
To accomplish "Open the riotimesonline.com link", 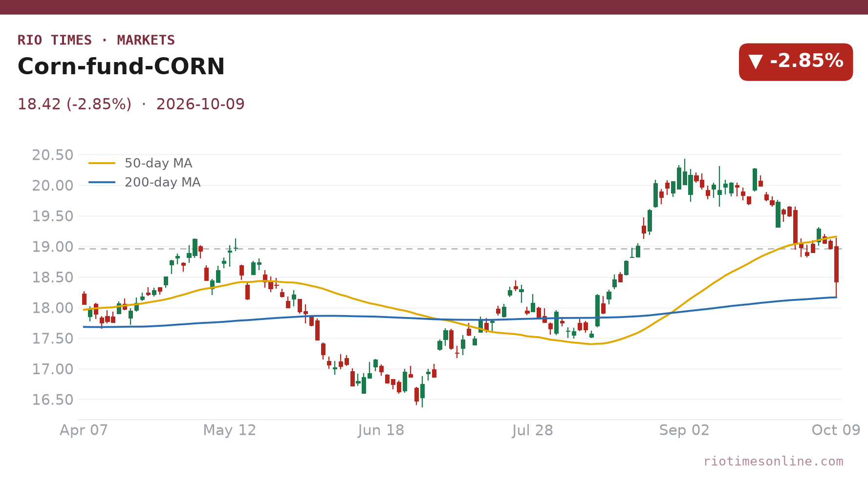I will (x=773, y=461).
